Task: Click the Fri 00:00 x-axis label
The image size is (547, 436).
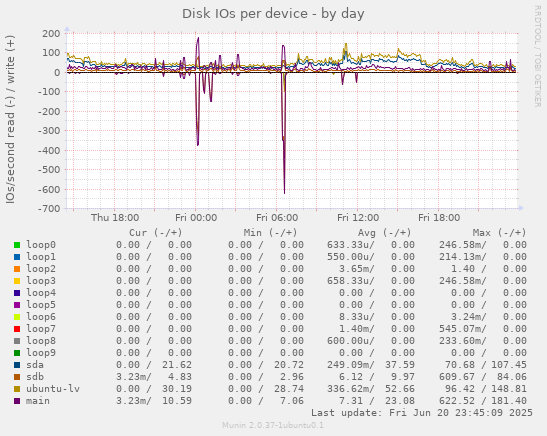Action: coord(196,218)
